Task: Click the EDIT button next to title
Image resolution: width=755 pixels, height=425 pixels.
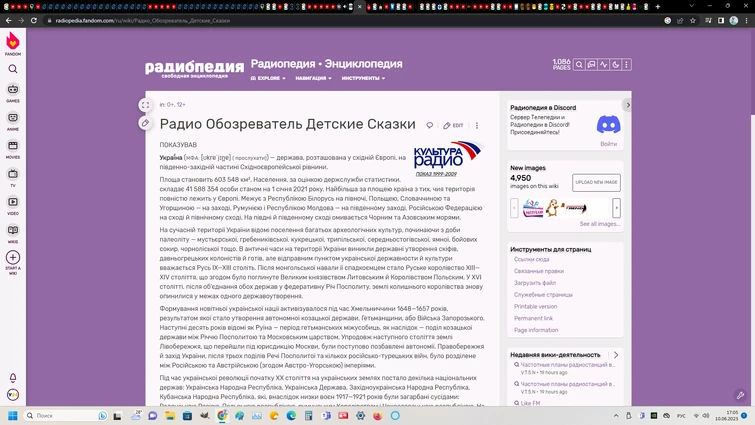Action: [454, 125]
